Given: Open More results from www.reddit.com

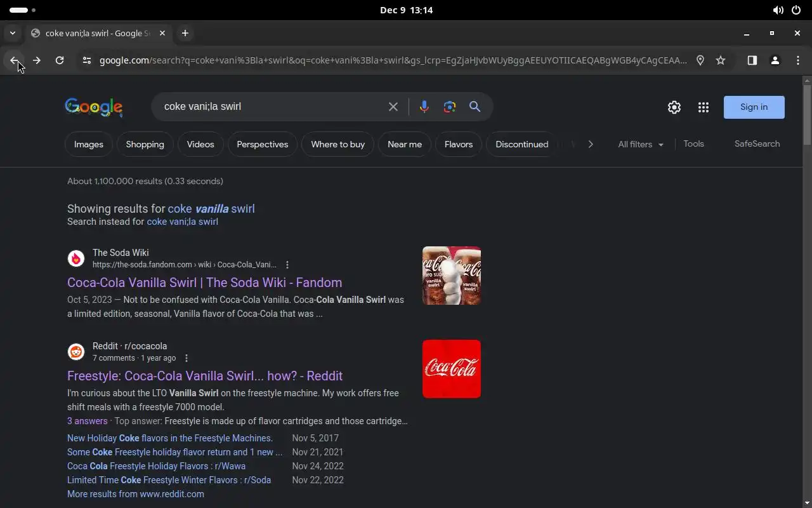Looking at the screenshot, I should point(136,494).
